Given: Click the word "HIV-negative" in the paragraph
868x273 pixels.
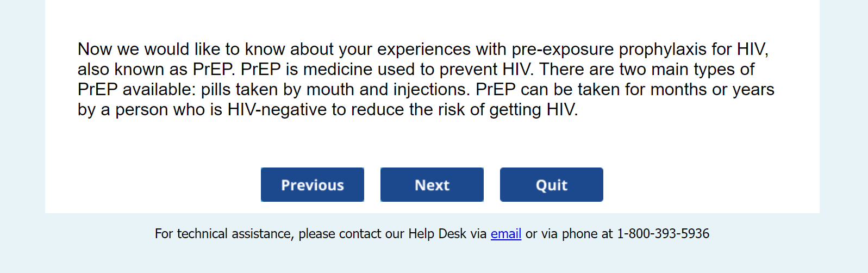Looking at the screenshot, I should coord(277,110).
